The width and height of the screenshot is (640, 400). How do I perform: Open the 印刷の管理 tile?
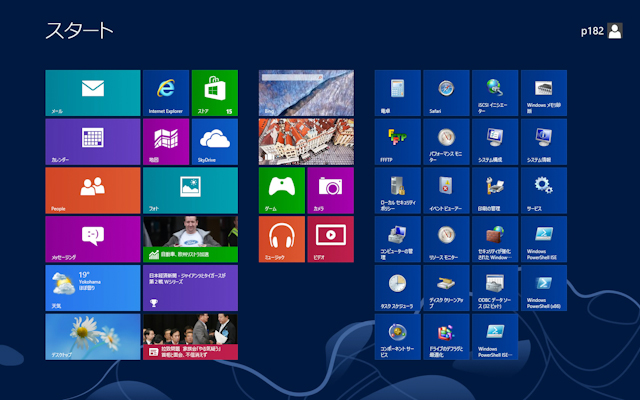[x=495, y=191]
